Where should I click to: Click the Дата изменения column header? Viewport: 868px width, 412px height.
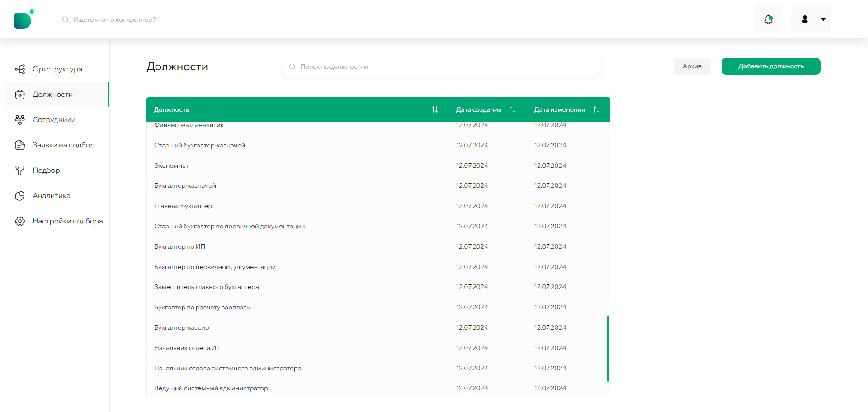[x=560, y=109]
